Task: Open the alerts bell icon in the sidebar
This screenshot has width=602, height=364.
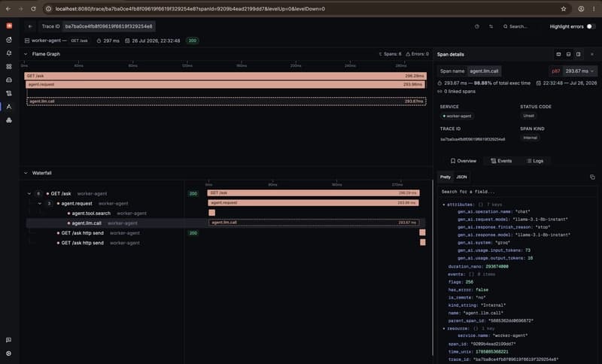Action: [x=9, y=53]
